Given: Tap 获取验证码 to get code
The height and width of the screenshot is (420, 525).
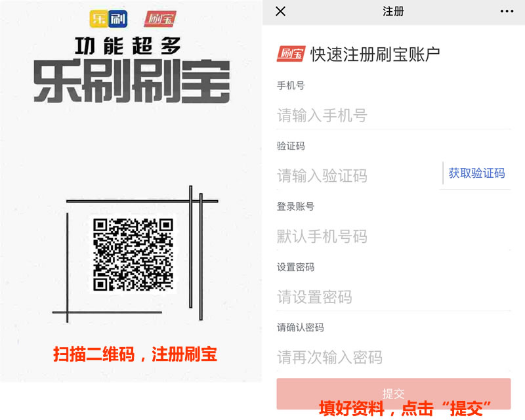Looking at the screenshot, I should 476,173.
